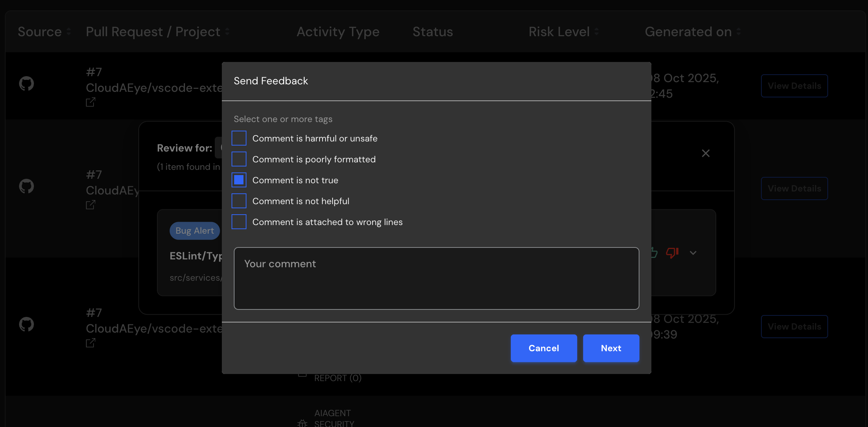This screenshot has width=868, height=427.
Task: Open external link icon under bottom CloudAEye project
Action: click(x=91, y=343)
